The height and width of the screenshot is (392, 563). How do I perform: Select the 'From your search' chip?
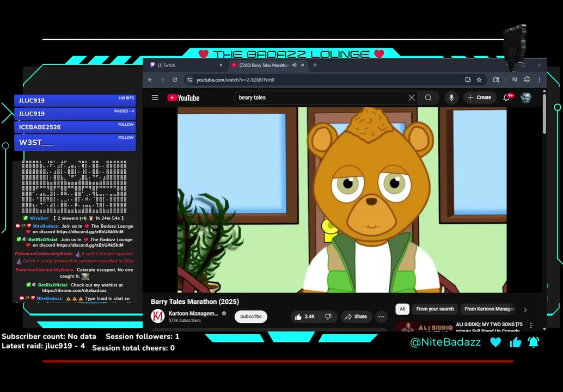pos(435,309)
